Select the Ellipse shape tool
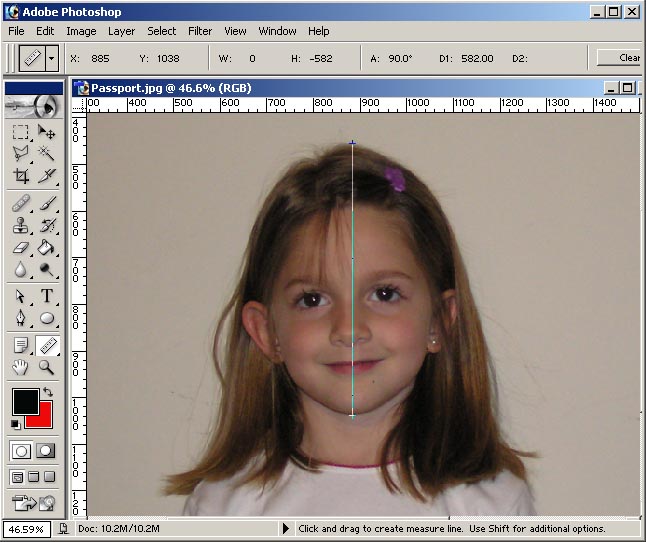This screenshot has width=646, height=542. coord(46,318)
